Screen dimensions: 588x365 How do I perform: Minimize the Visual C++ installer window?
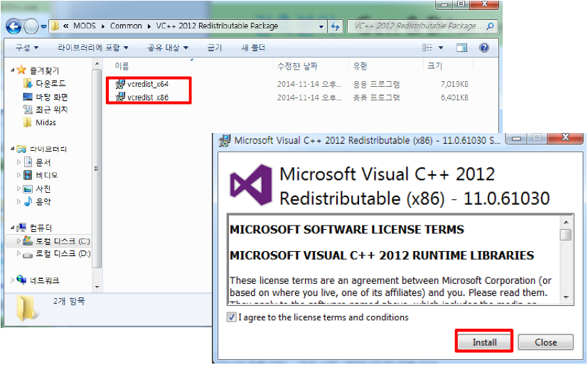coord(516,139)
